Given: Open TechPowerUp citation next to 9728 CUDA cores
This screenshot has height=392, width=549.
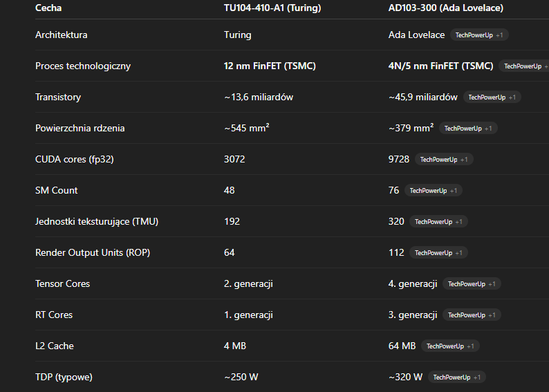Looking at the screenshot, I should [x=444, y=160].
